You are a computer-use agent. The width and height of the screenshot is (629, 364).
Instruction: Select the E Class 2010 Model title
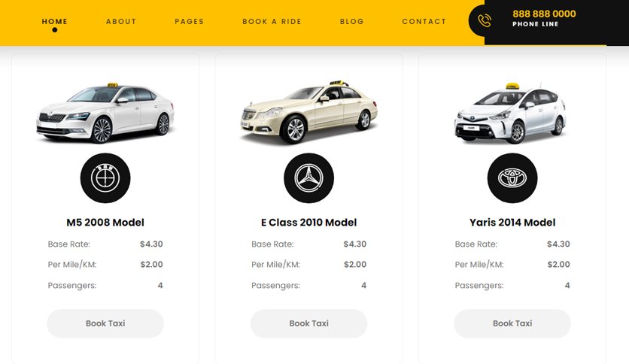[x=309, y=223]
